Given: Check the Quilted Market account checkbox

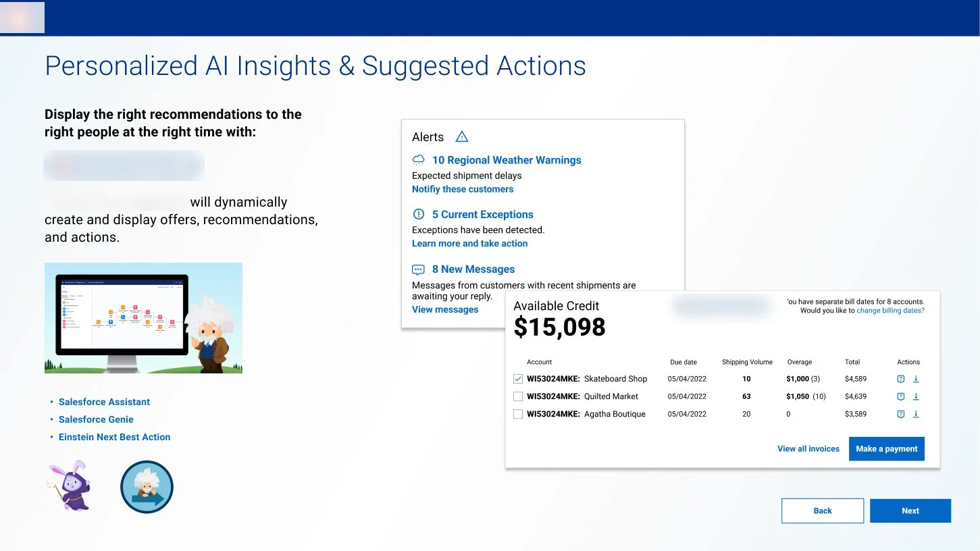Looking at the screenshot, I should click(x=518, y=396).
